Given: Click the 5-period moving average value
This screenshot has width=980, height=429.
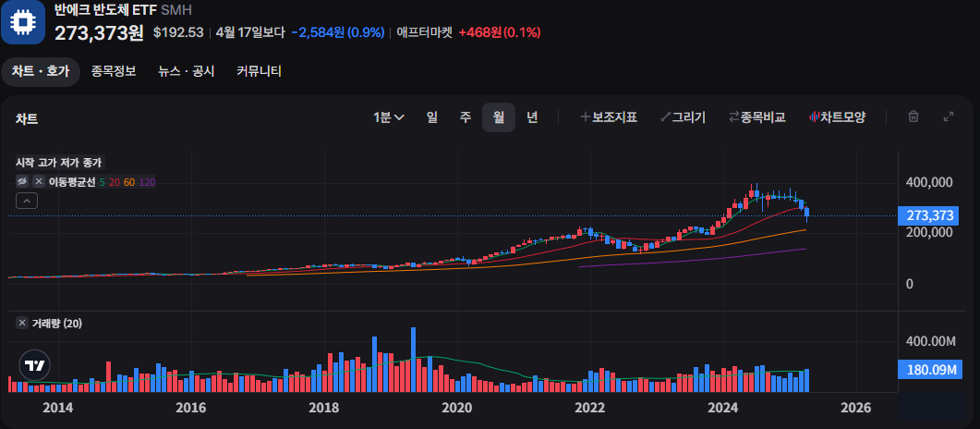Looking at the screenshot, I should (103, 182).
